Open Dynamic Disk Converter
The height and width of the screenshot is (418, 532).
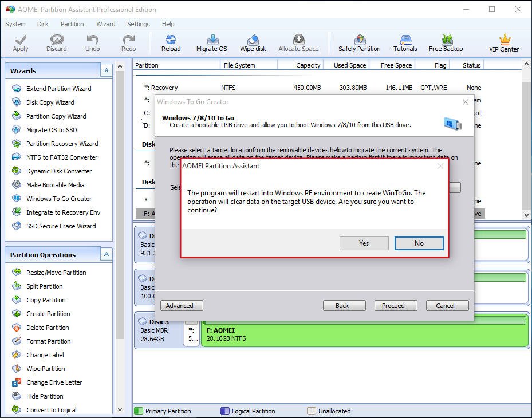click(x=52, y=171)
